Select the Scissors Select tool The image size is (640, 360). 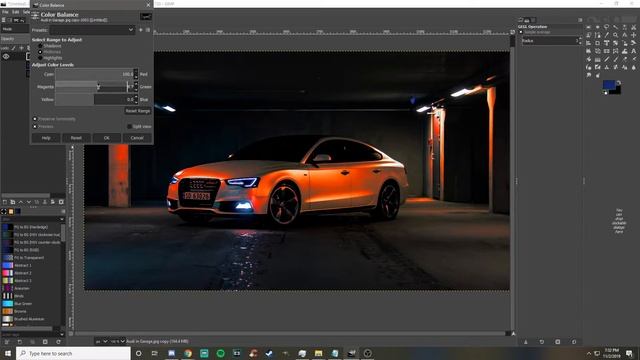point(633,27)
